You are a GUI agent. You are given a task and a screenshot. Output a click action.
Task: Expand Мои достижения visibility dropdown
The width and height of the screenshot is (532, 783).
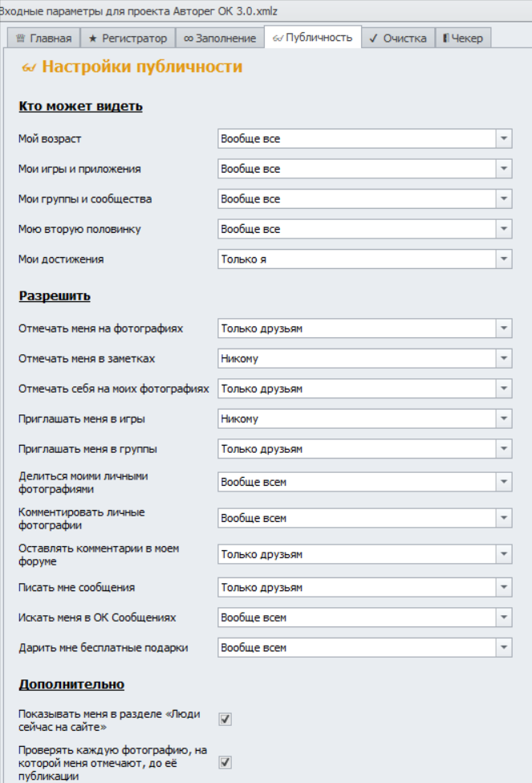point(503,259)
